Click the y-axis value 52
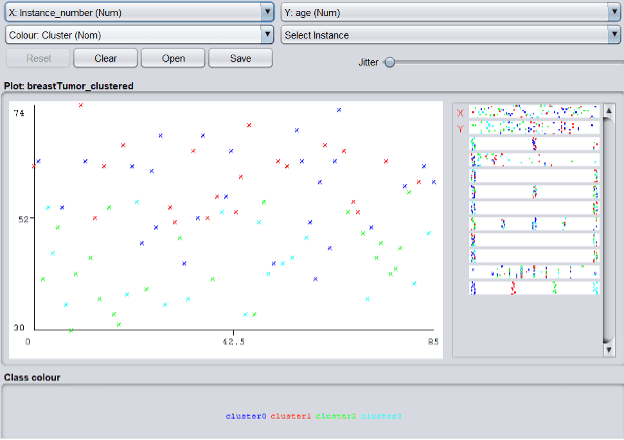Screen dimensions: 624x440 pos(23,219)
